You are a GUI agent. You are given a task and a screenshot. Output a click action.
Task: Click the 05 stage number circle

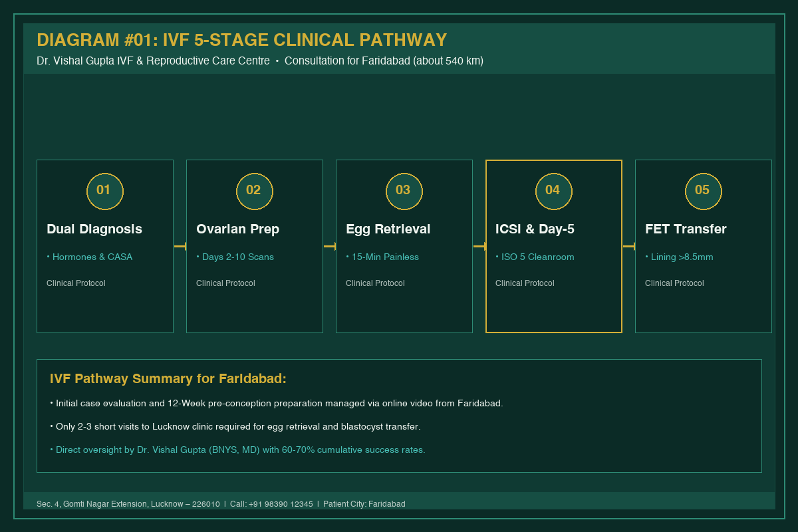(x=704, y=191)
